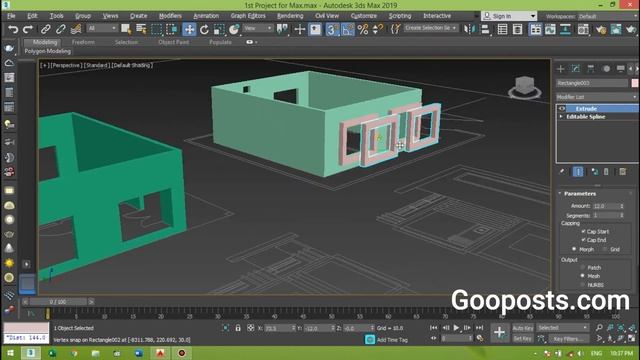Open the Modifiers menu
Viewport: 640px width, 360px height.
click(x=170, y=16)
